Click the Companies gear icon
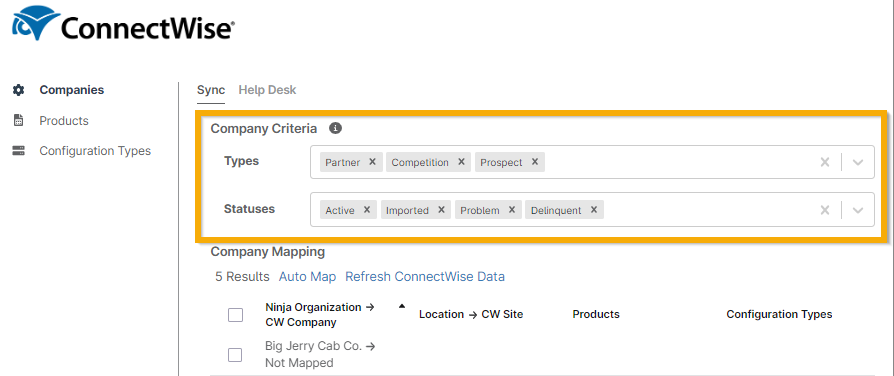 click(19, 90)
